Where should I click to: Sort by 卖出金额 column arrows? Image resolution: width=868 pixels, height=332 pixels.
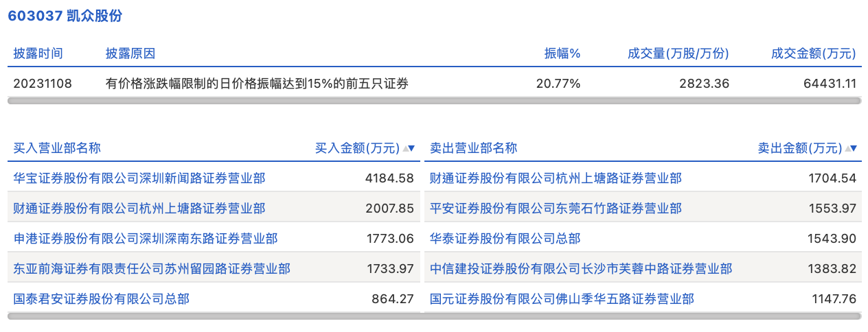pos(852,148)
